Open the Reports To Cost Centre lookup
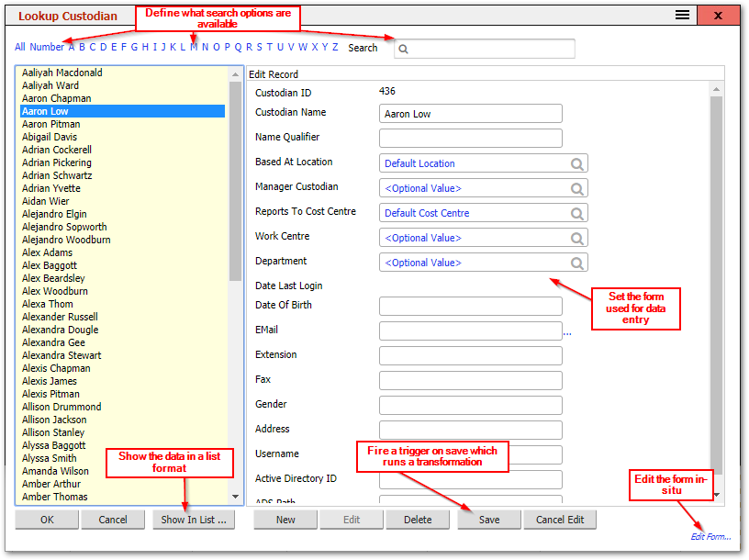This screenshot has width=749, height=560. coord(576,212)
